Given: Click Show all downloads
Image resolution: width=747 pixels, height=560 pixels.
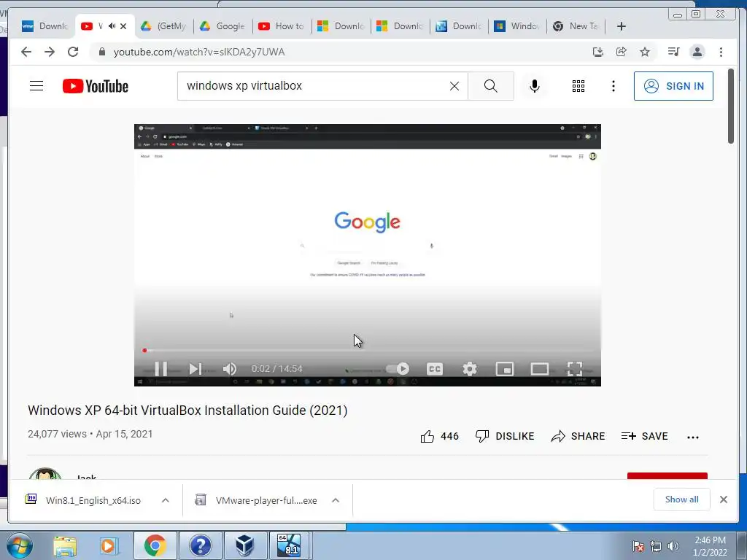Looking at the screenshot, I should (x=682, y=499).
